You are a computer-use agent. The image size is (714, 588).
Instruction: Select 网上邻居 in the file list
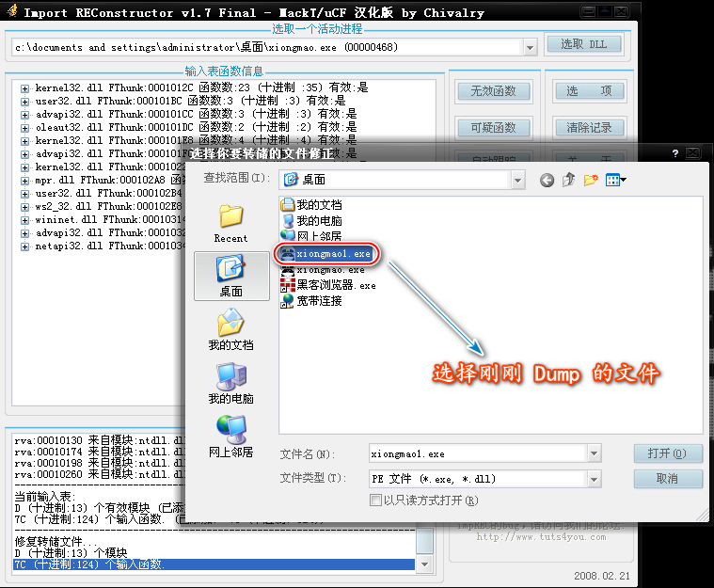[x=311, y=236]
